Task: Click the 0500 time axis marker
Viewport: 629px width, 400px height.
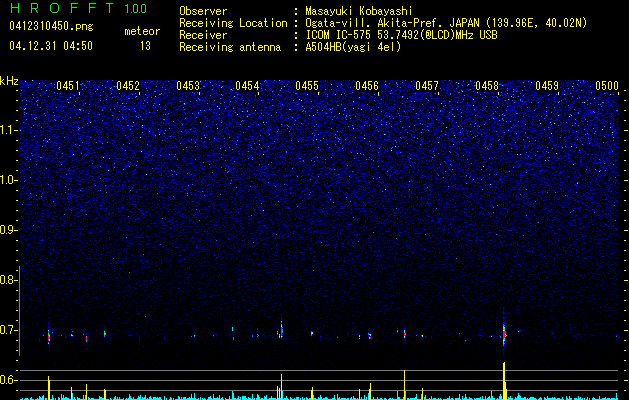Action: (x=607, y=86)
